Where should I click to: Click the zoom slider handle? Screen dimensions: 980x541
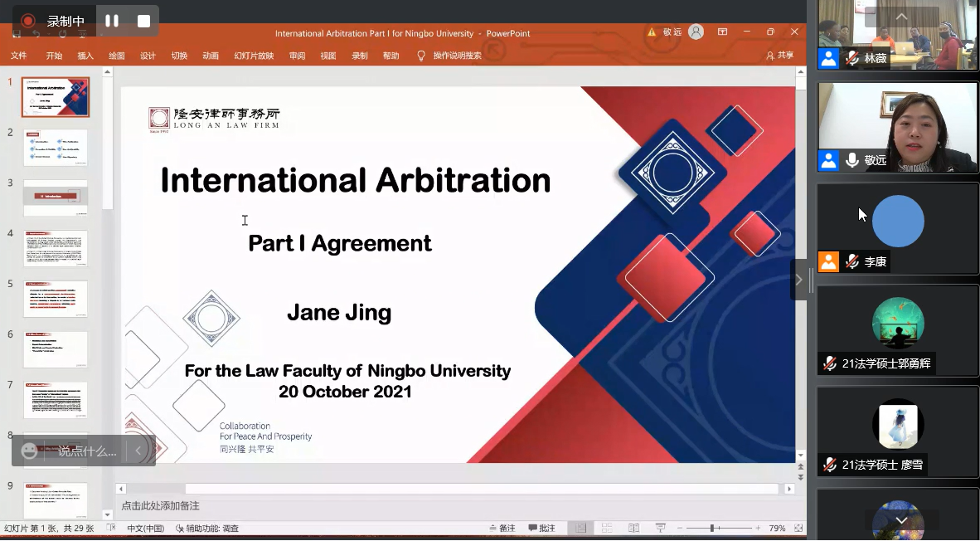click(711, 528)
